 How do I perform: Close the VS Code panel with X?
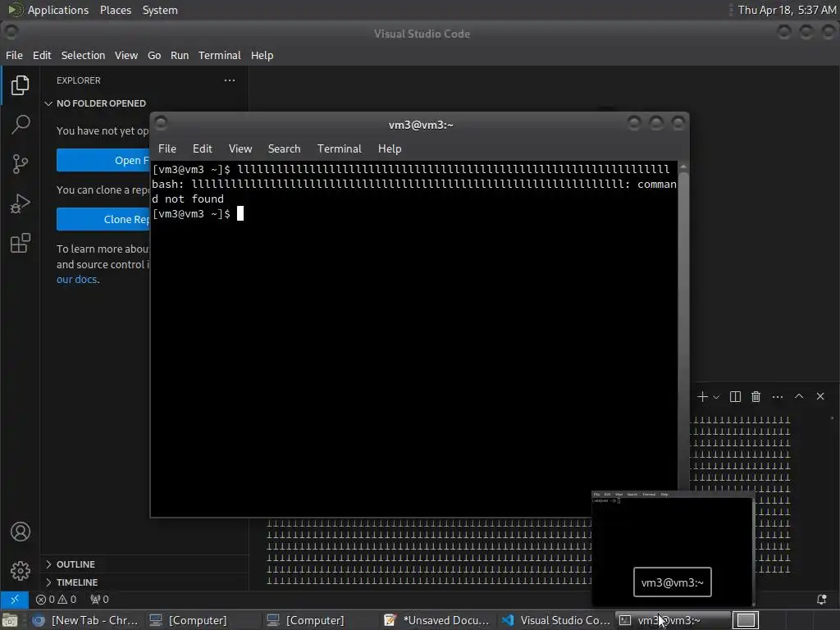click(820, 396)
